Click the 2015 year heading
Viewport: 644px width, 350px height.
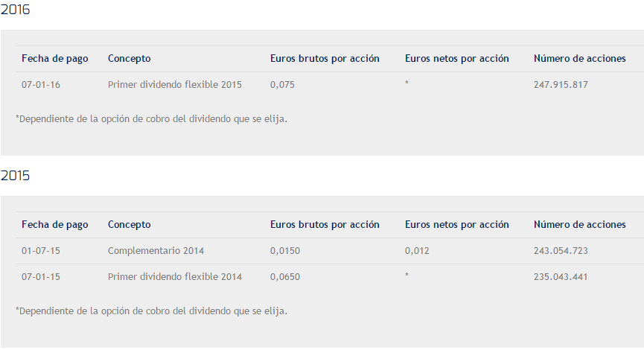point(15,176)
